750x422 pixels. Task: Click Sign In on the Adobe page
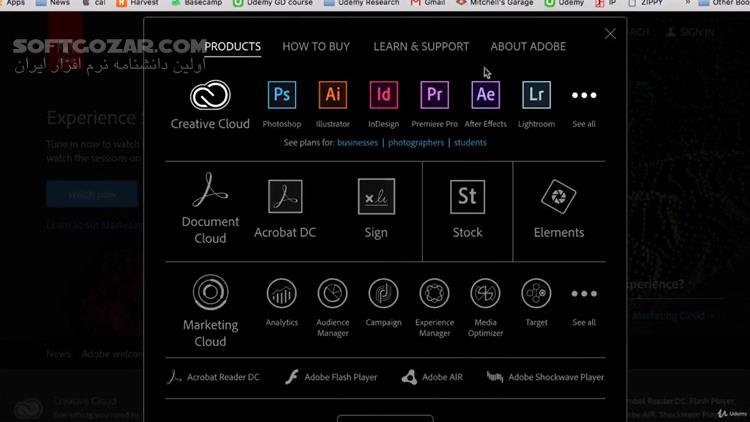691,32
